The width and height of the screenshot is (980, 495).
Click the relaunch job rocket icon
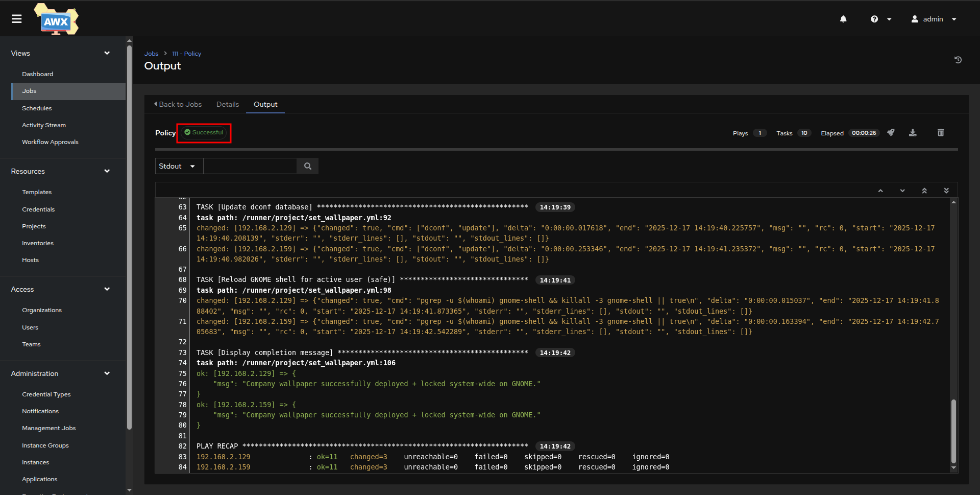[891, 133]
